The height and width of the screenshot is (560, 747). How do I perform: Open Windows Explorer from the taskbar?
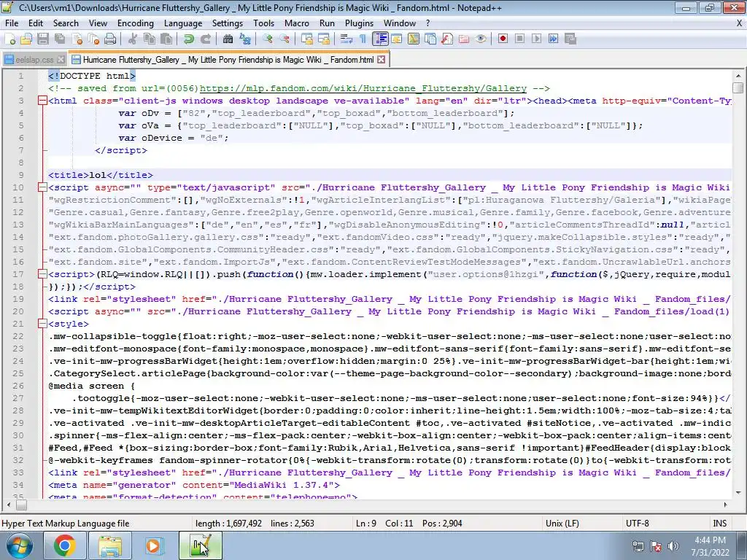click(111, 545)
